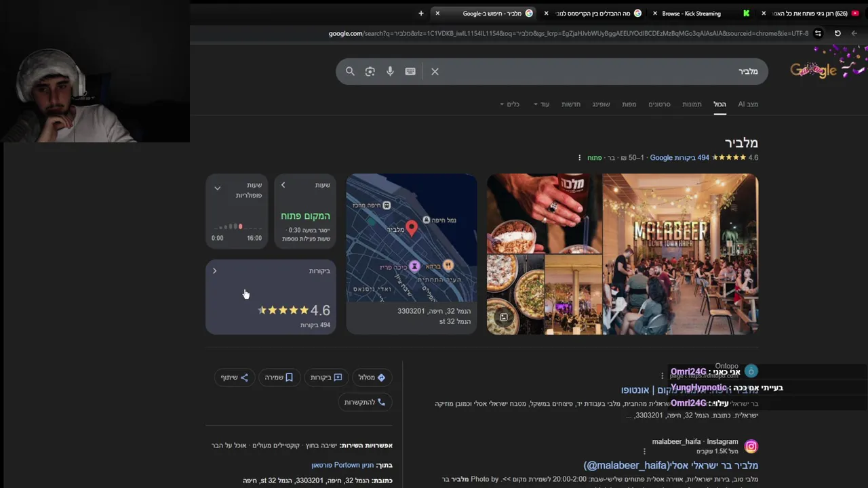Open the on-screen keyboard icon in the search box
The width and height of the screenshot is (868, 488).
[410, 71]
